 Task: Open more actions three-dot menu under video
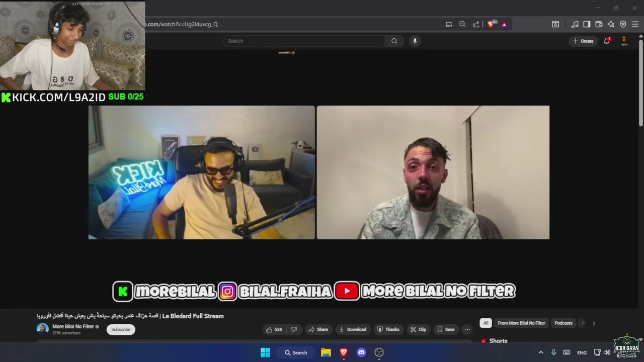click(467, 329)
